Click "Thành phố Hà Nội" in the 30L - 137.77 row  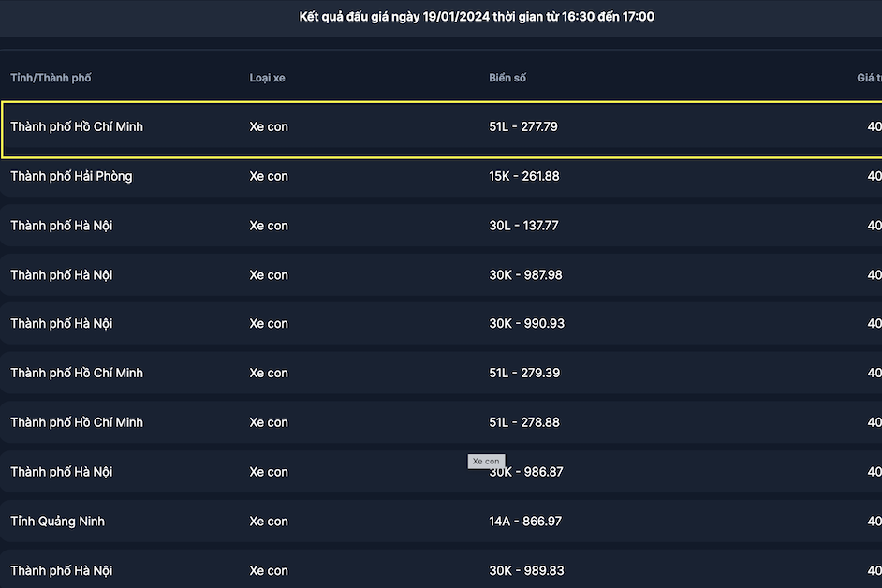click(x=62, y=226)
